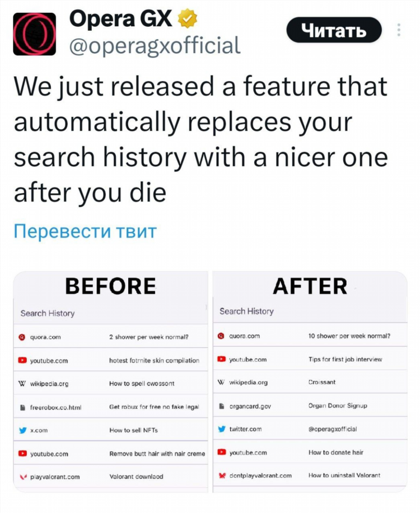The height and width of the screenshot is (513, 420).
Task: Click the gold verified badge
Action: [x=187, y=18]
